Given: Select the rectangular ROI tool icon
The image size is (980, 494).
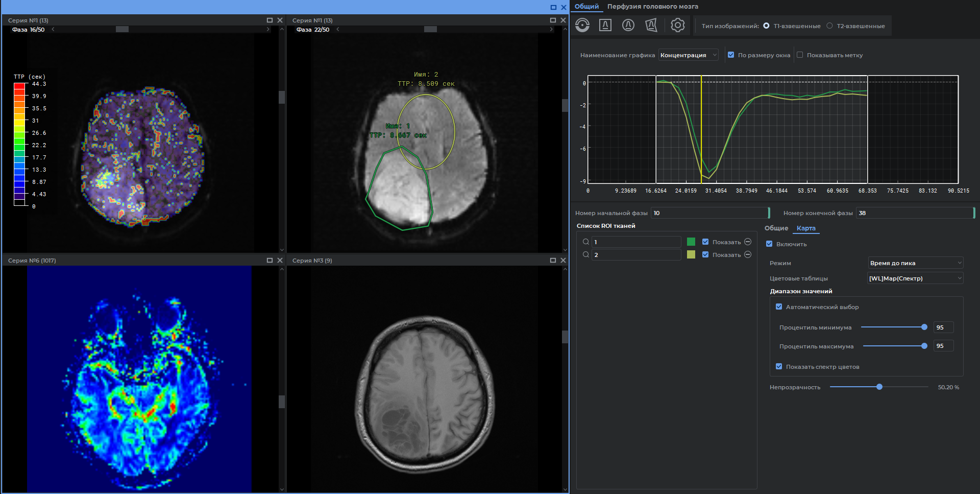Looking at the screenshot, I should point(605,25).
